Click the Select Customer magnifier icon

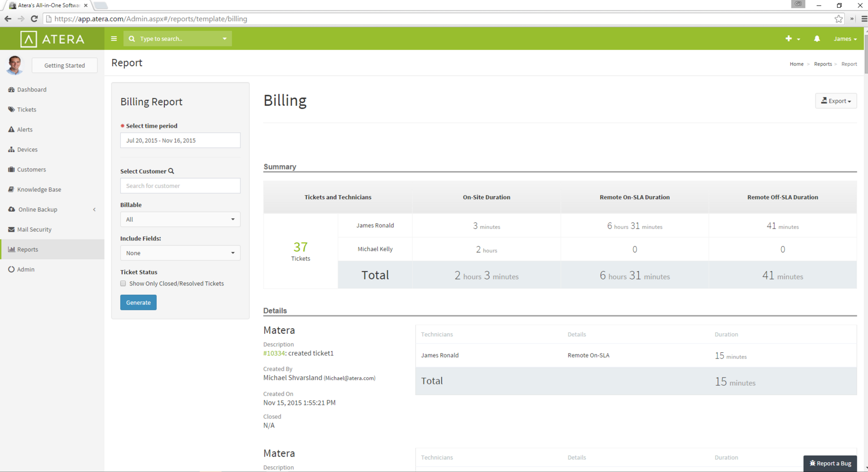(172, 171)
